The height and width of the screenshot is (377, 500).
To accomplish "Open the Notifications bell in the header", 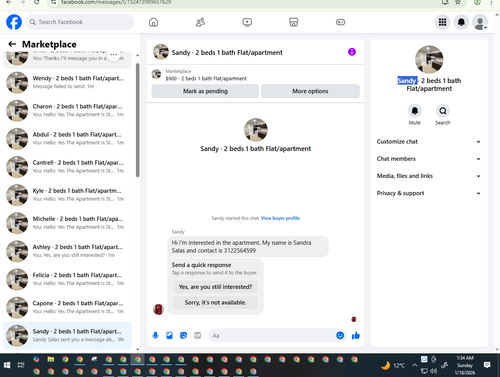I will click(461, 22).
